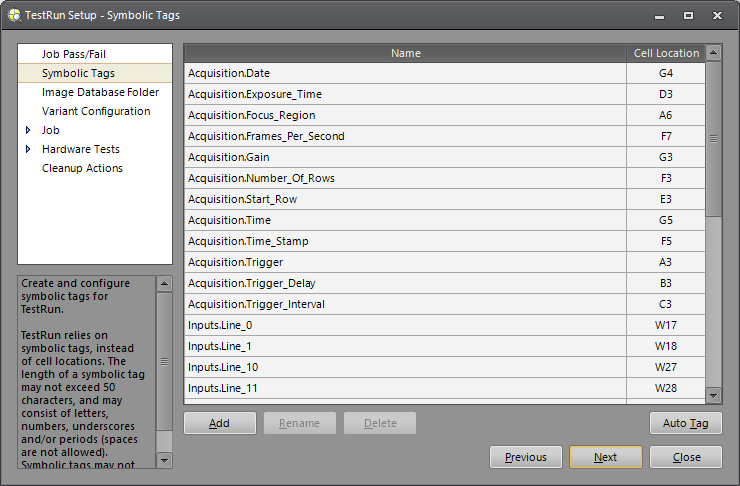Click Next to continue setup
This screenshot has width=740, height=486.
coord(605,457)
